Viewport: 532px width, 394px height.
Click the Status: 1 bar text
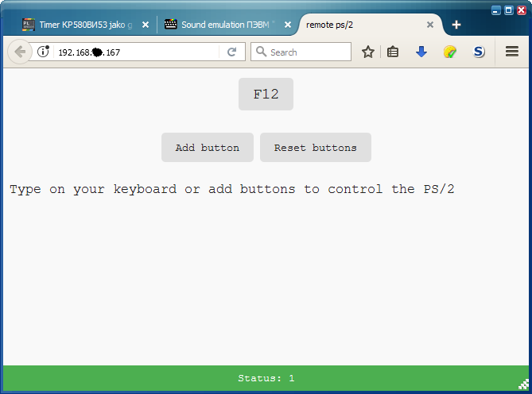(x=266, y=378)
